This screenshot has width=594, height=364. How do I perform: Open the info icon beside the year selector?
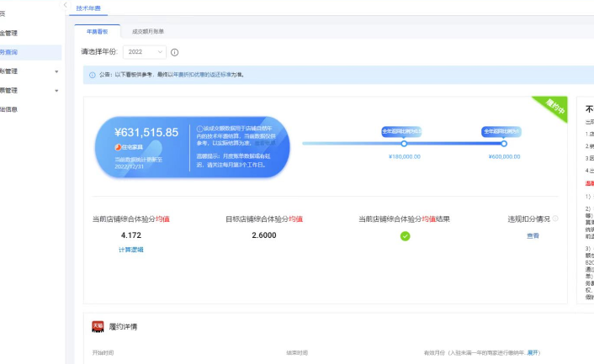point(175,53)
